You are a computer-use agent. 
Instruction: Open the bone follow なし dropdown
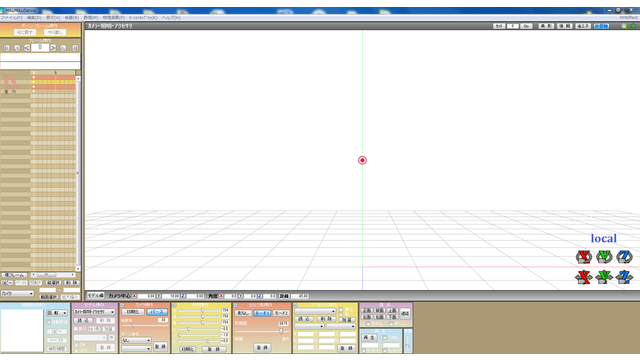coord(136,340)
